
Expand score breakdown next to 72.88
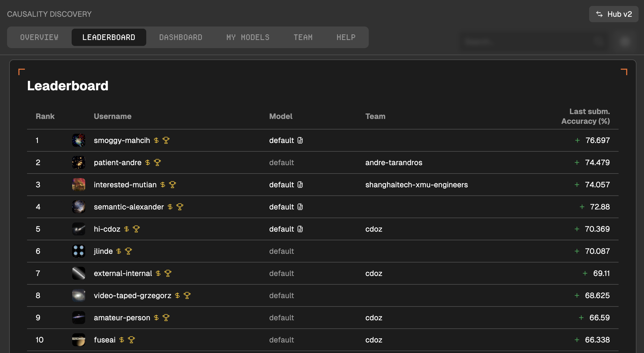tap(582, 207)
